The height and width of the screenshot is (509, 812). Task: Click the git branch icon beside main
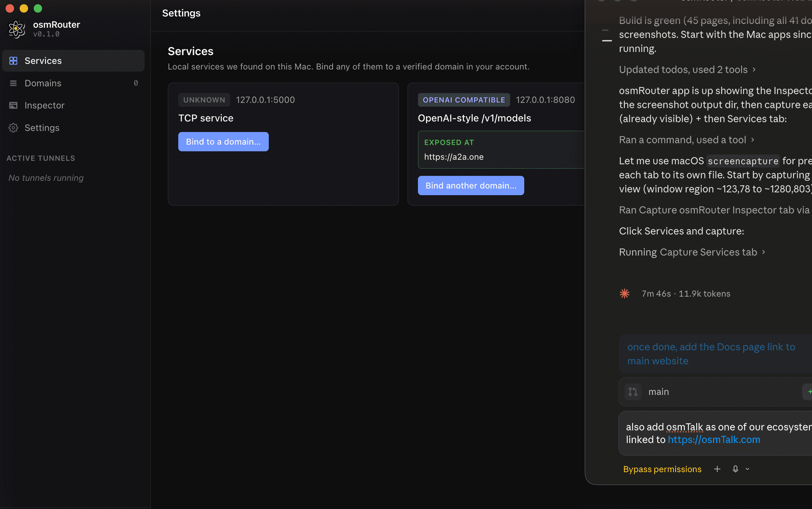(633, 392)
